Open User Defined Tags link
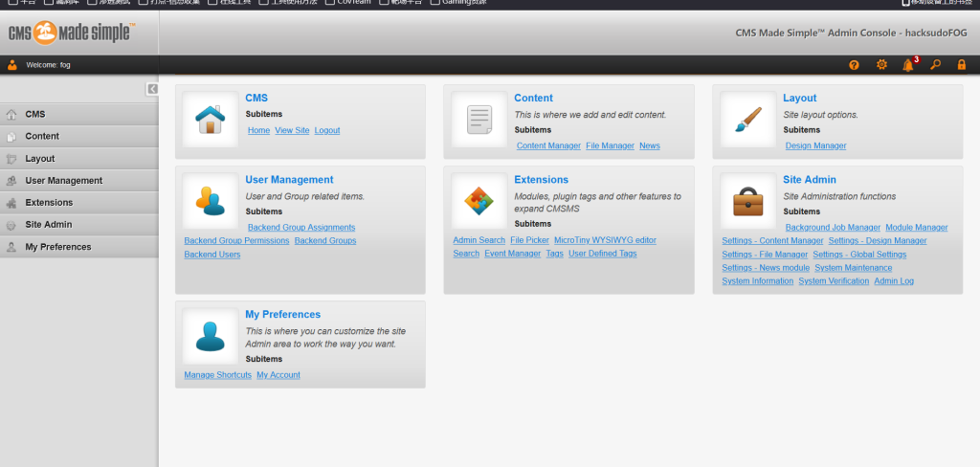The image size is (980, 467). click(603, 254)
